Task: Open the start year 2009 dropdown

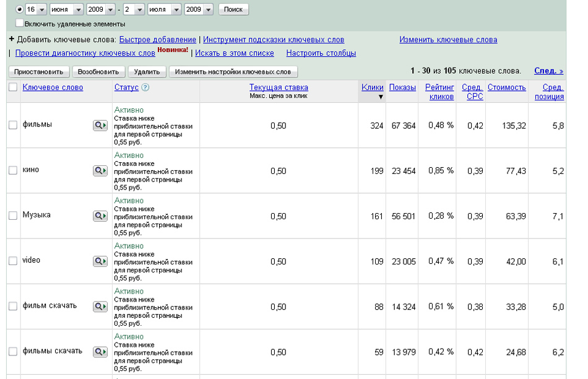Action: tap(101, 9)
